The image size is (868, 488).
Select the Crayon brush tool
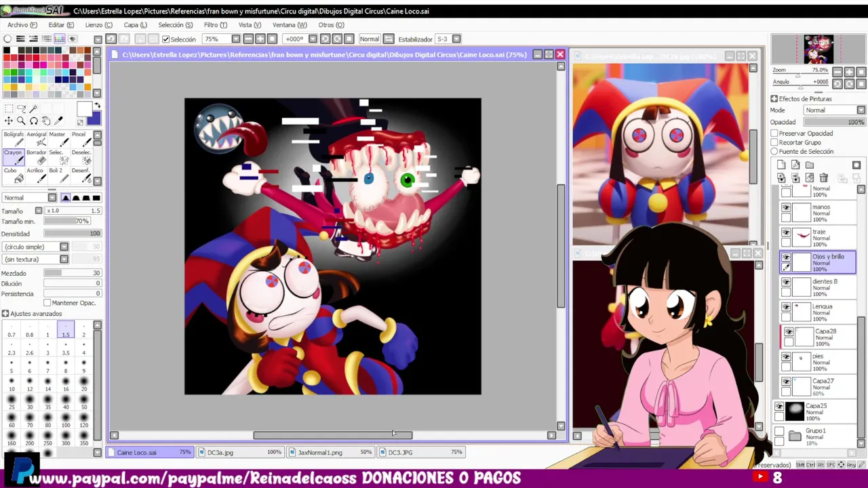(x=14, y=157)
